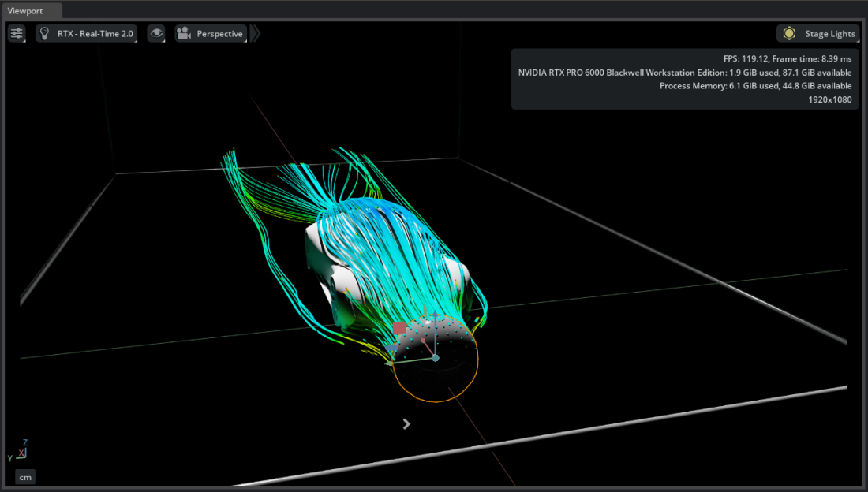Click the renderer lightbulb icon
The image size is (868, 492).
pyautogui.click(x=43, y=33)
